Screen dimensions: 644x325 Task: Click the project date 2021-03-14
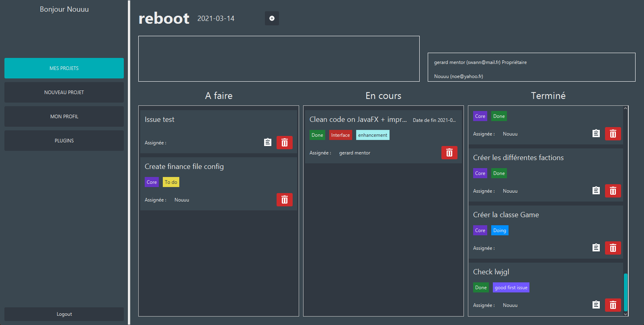tap(216, 19)
